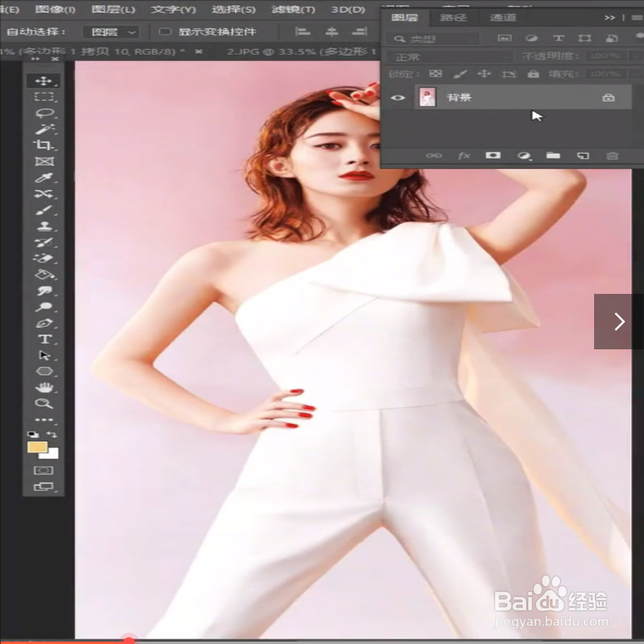Open the extra tools ellipsis menu

coord(44,420)
